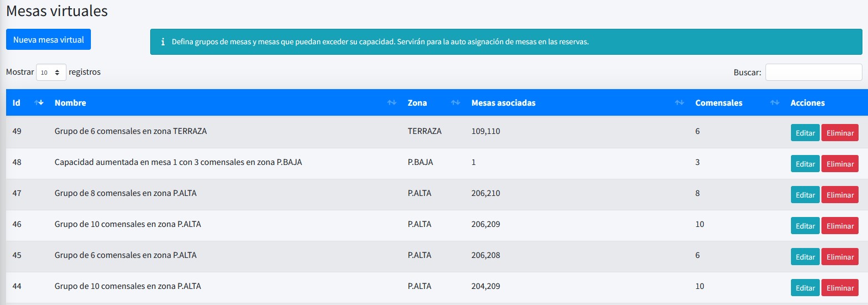Edit row 44 with mesas 204,209
This screenshot has width=868, height=305.
click(x=805, y=288)
